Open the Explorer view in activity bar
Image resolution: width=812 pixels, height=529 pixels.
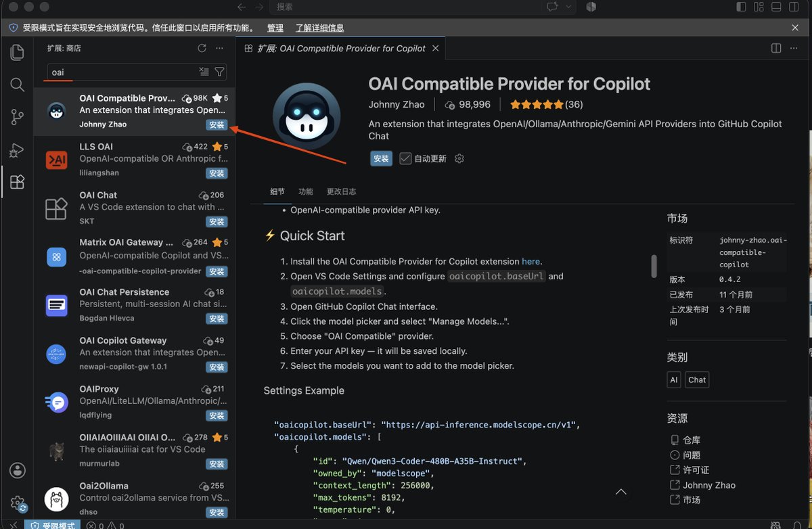pos(17,52)
